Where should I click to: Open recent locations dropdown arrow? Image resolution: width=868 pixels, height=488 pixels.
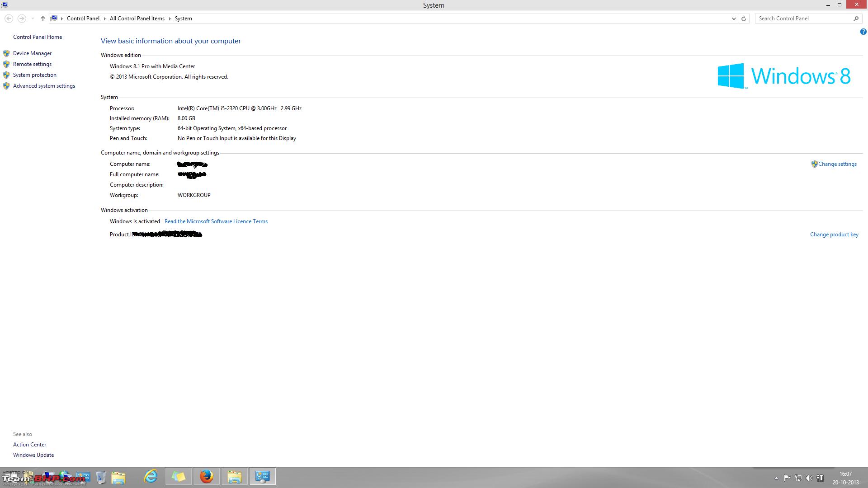click(33, 19)
